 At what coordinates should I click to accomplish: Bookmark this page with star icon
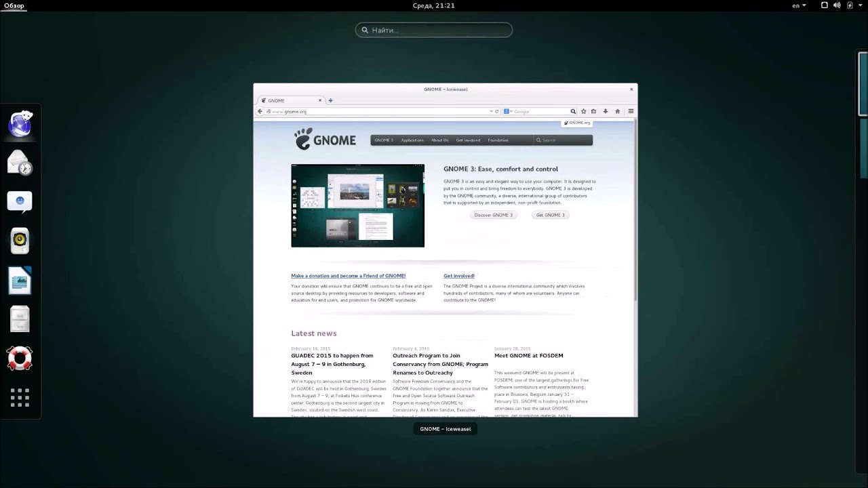pyautogui.click(x=583, y=111)
